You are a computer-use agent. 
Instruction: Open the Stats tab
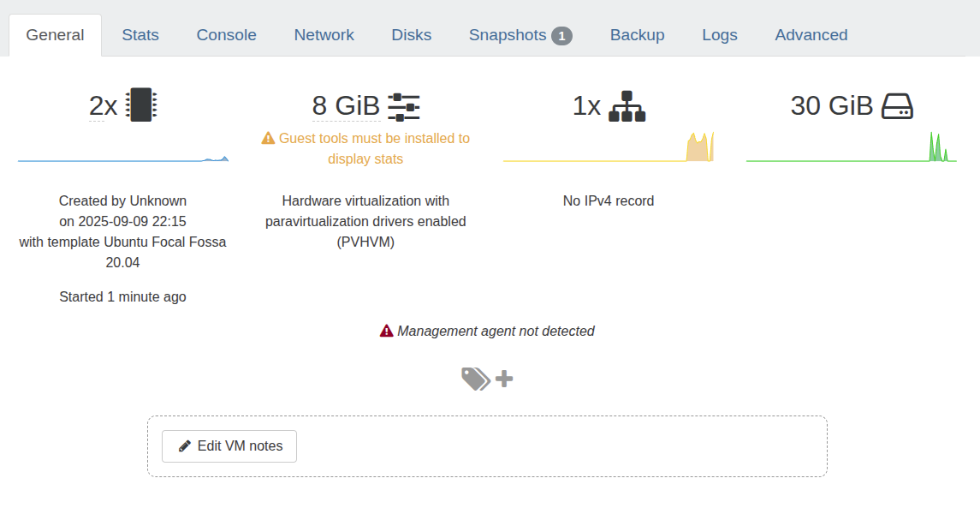click(140, 35)
